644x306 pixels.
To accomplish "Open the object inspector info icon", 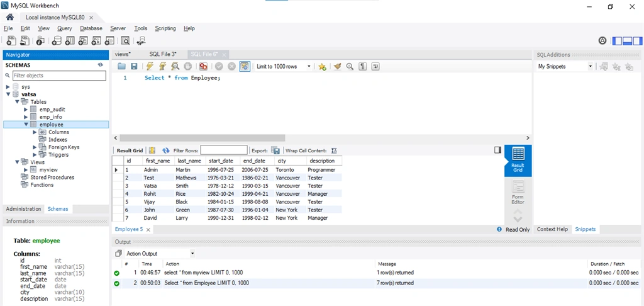I will point(40,40).
